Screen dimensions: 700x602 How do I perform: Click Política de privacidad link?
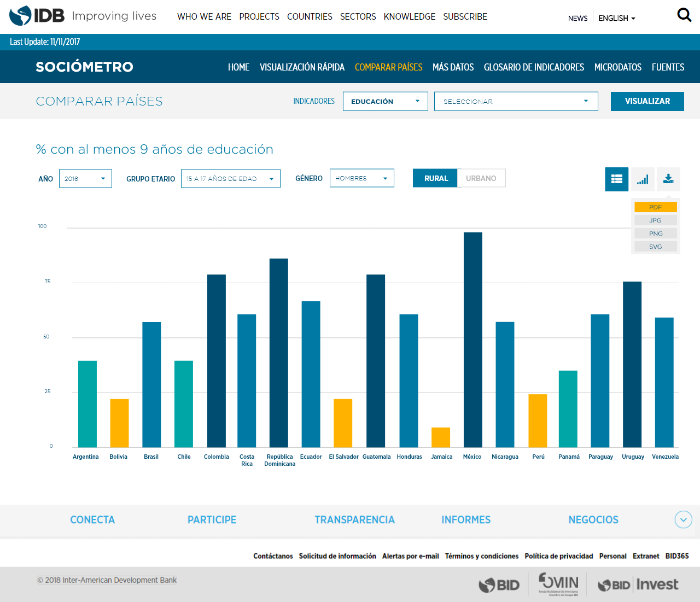click(559, 556)
